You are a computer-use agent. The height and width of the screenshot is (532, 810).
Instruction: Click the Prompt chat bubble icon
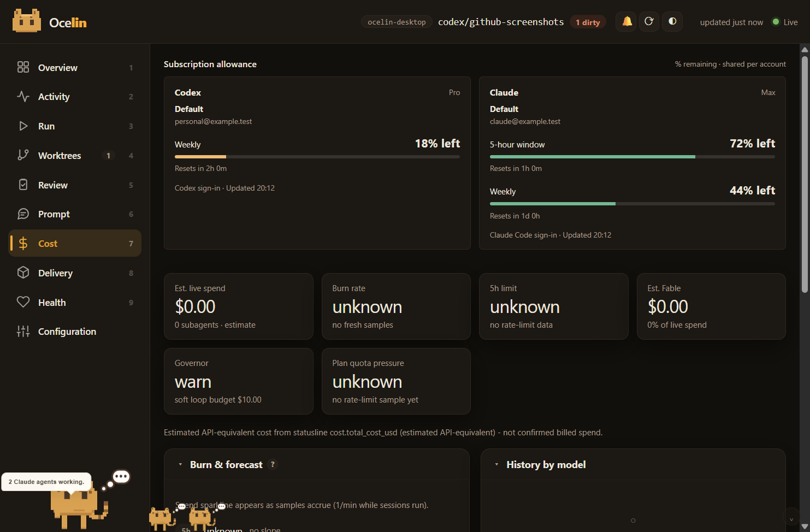click(23, 214)
